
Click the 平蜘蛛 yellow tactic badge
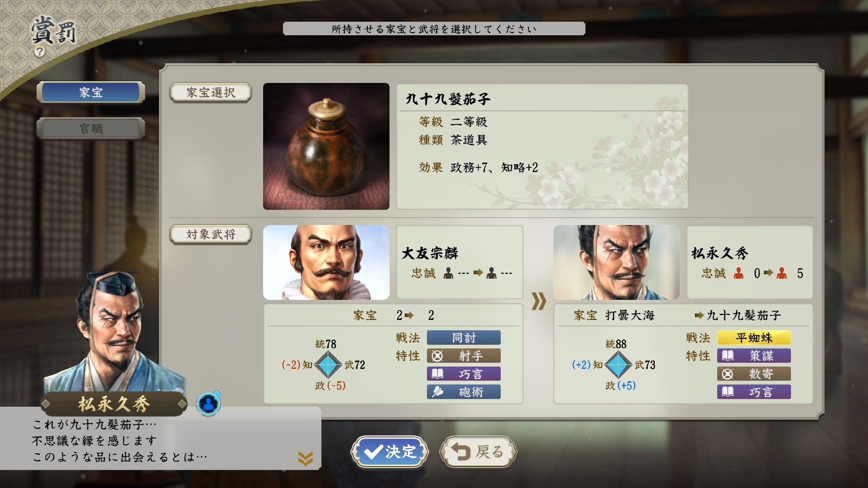tap(754, 338)
